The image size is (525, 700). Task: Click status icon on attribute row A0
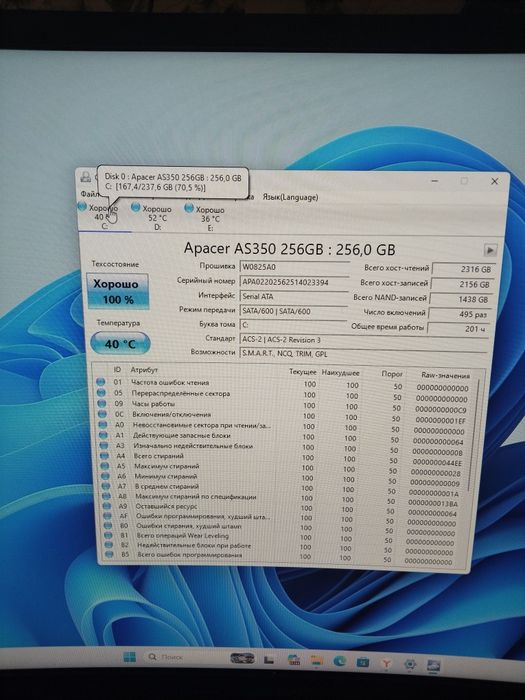point(103,425)
